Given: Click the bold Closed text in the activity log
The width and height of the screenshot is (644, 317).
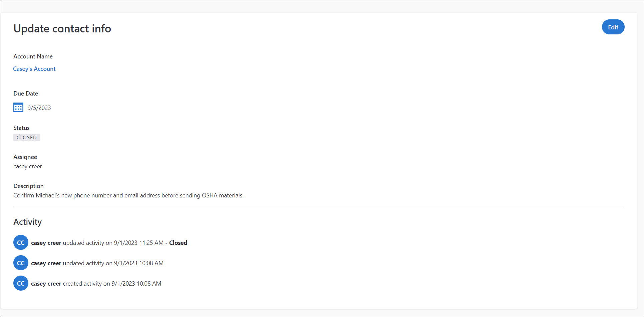Looking at the screenshot, I should [x=178, y=243].
